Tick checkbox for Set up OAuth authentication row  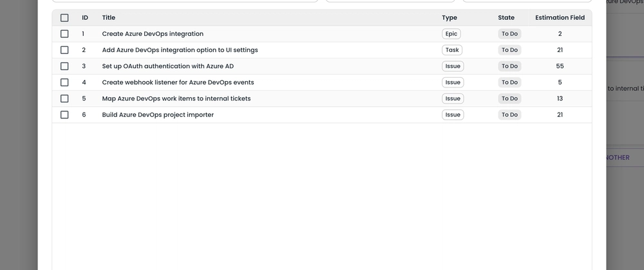tap(64, 66)
